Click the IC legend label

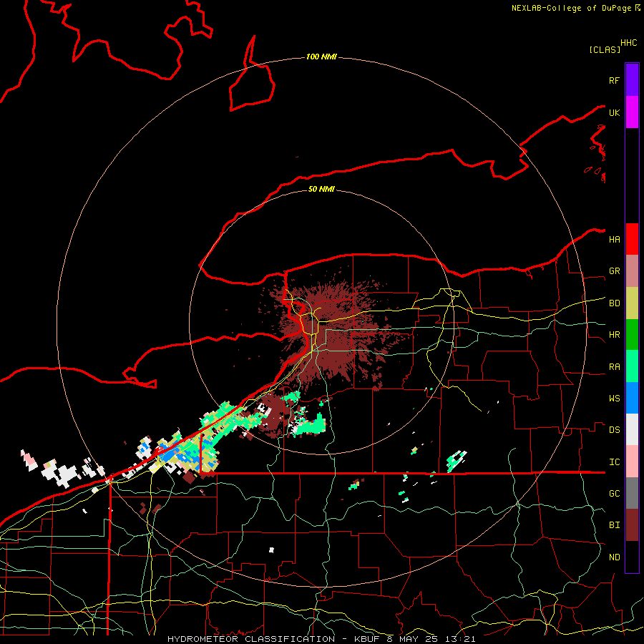point(614,462)
